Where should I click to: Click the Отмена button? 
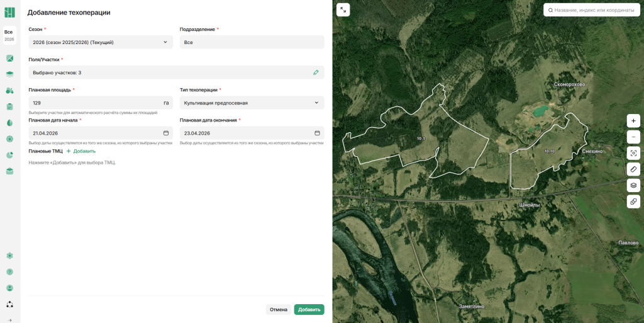tap(278, 310)
